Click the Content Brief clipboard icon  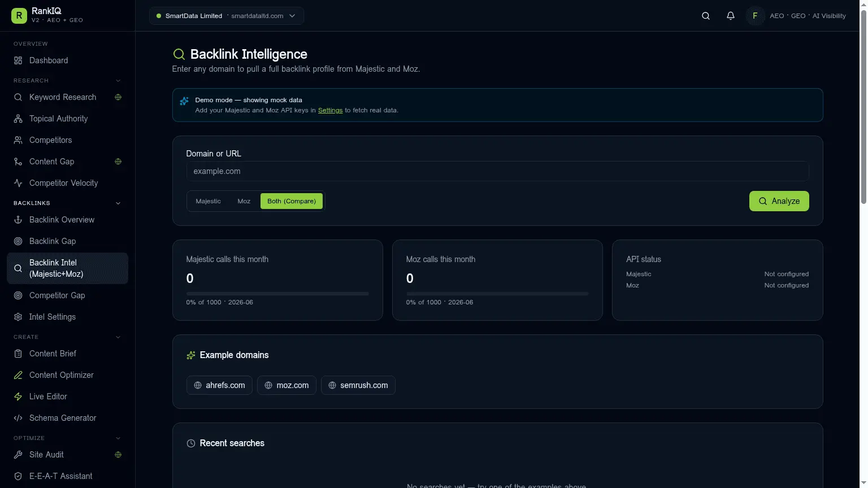click(x=18, y=354)
